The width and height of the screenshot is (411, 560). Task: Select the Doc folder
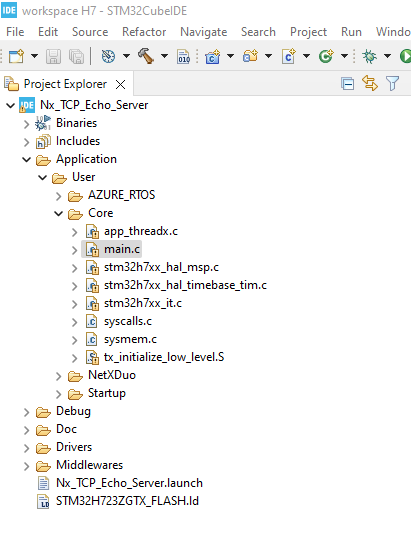(66, 429)
